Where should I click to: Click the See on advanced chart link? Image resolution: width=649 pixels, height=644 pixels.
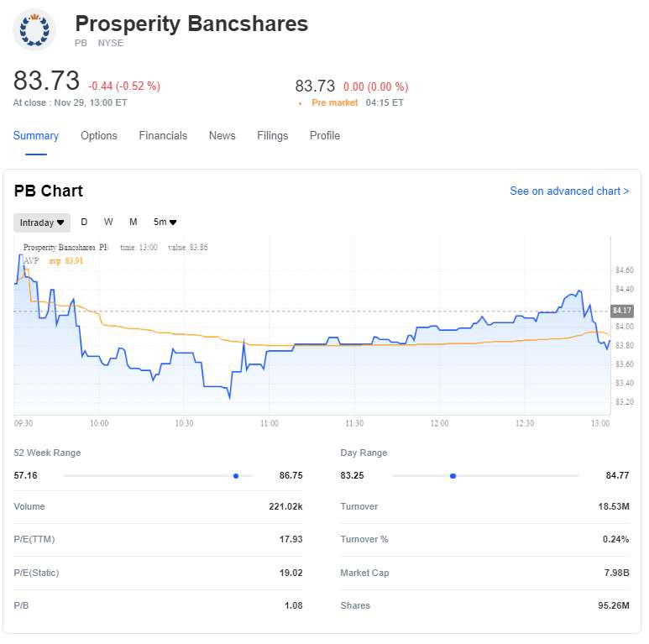point(569,191)
